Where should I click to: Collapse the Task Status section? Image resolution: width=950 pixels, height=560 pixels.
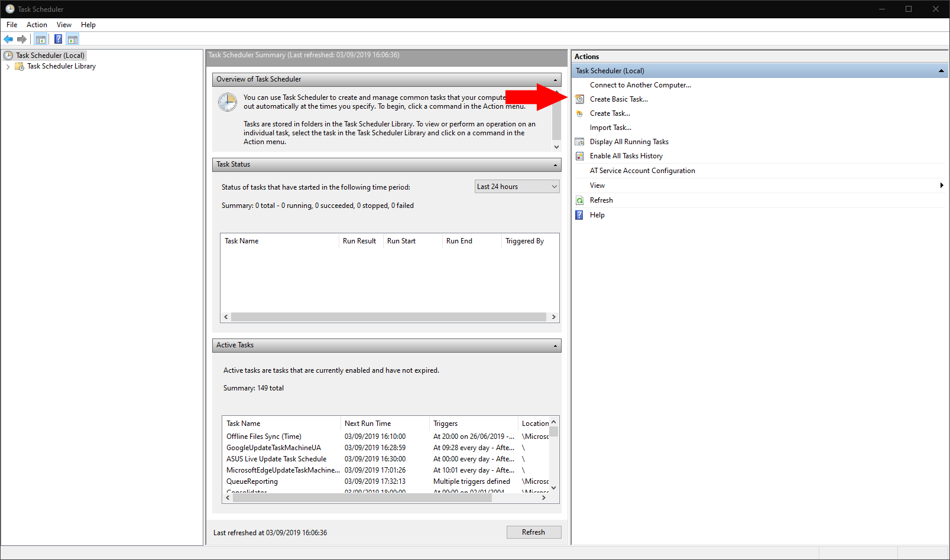pos(555,165)
